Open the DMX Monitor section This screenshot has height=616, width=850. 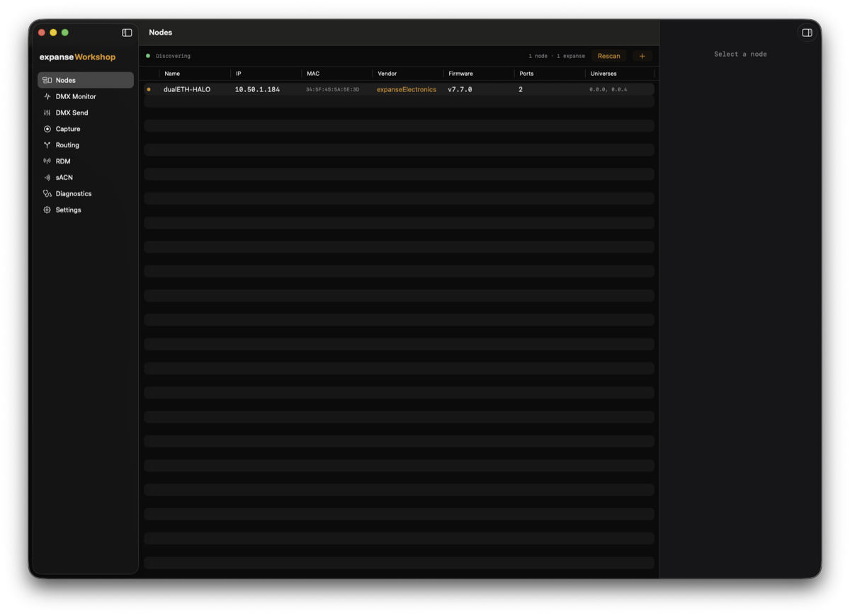tap(86, 96)
